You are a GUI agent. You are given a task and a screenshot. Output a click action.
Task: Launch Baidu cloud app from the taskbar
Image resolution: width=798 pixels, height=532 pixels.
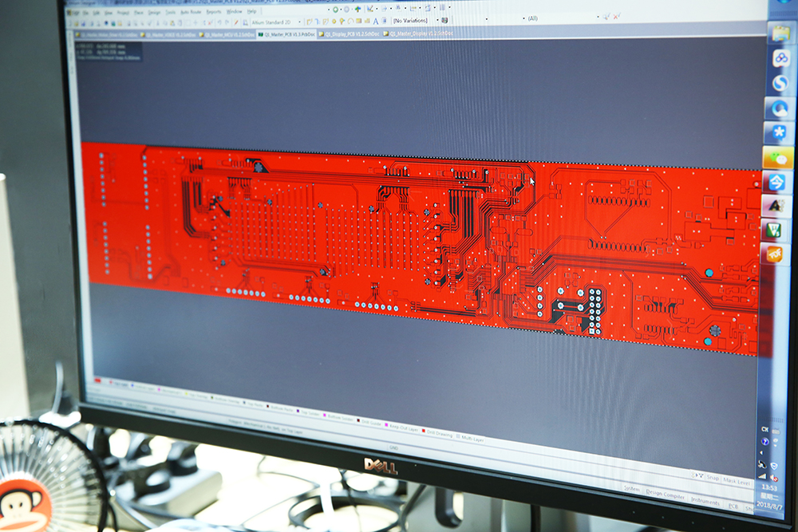(x=780, y=57)
